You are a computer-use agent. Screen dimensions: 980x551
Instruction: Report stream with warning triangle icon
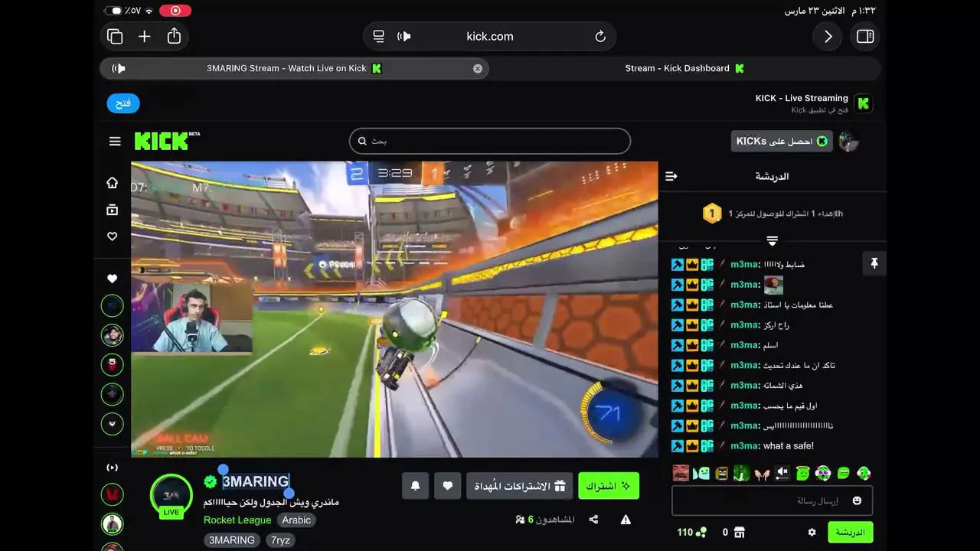pyautogui.click(x=626, y=520)
